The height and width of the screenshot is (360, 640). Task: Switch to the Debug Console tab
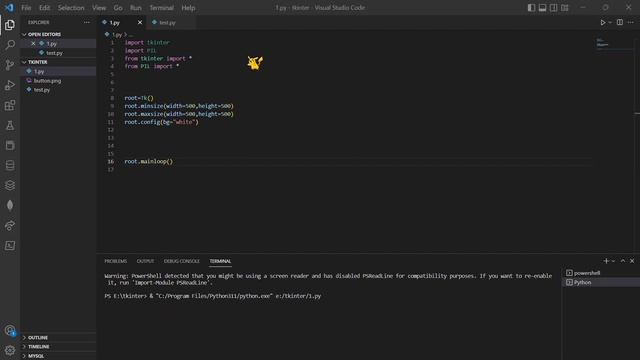point(182,261)
